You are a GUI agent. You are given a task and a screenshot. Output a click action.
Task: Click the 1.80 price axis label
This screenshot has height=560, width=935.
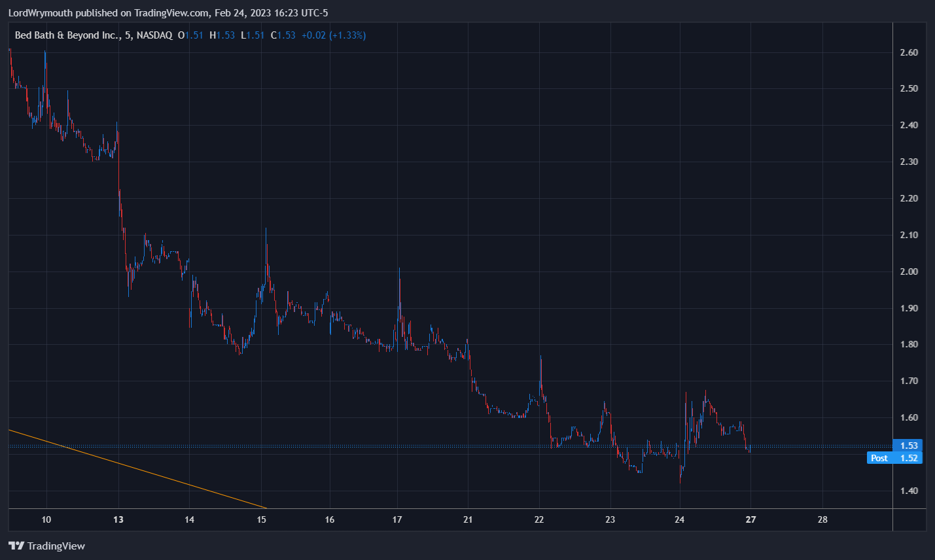click(x=909, y=344)
